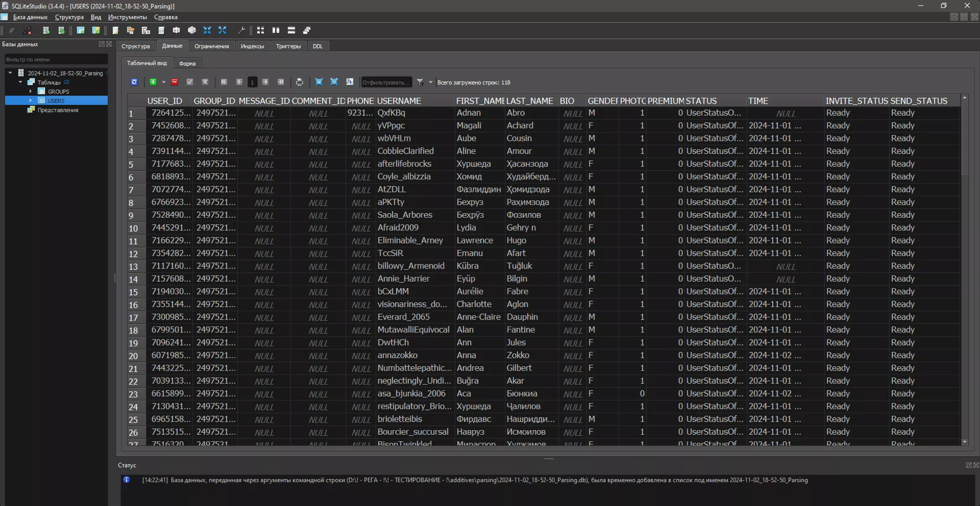Image resolution: width=980 pixels, height=506 pixels.
Task: Click the Create new table icon
Action: [81, 30]
